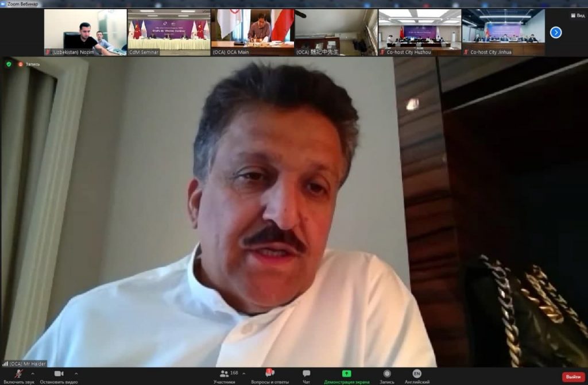The image size is (588, 385).
Task: Expand video options arrow beside camera
Action: 76,374
